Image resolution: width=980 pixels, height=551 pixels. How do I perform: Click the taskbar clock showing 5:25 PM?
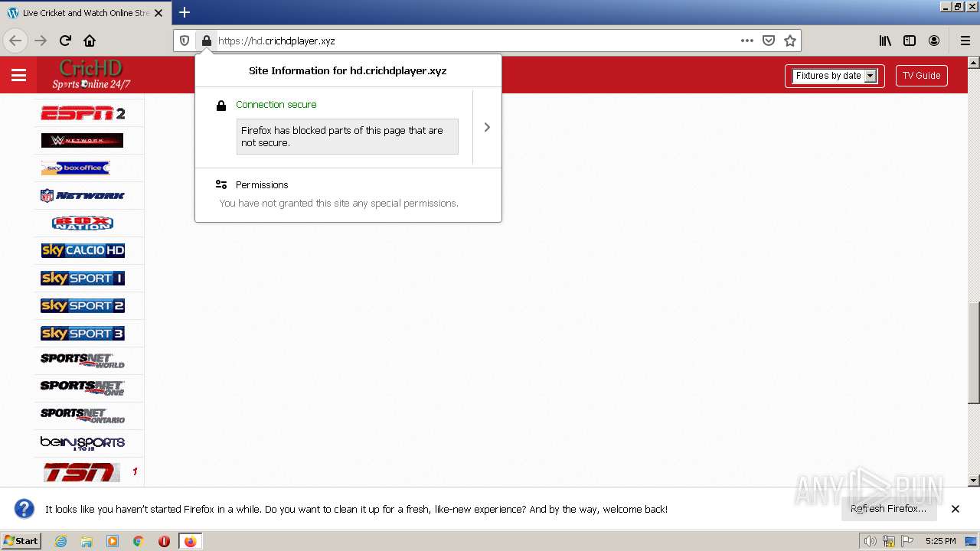(x=940, y=541)
